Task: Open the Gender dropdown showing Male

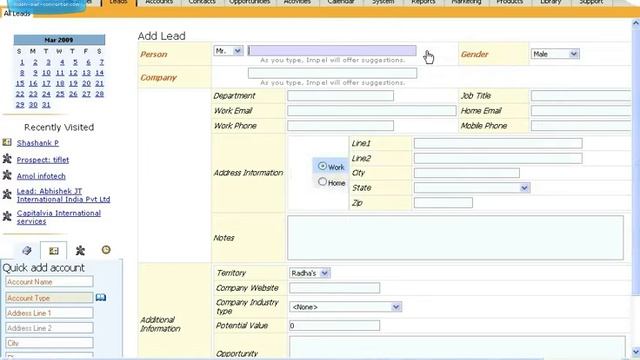Action: [x=555, y=54]
